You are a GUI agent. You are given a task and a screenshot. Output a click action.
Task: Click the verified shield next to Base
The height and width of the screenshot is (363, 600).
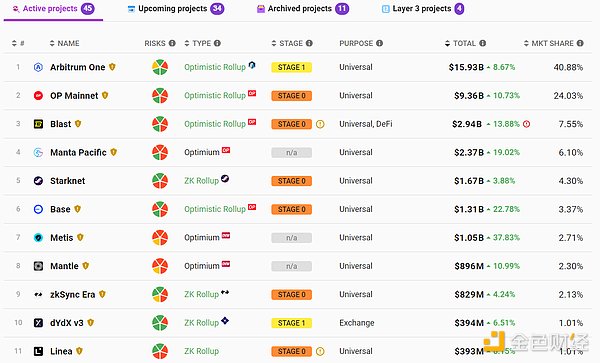78,209
